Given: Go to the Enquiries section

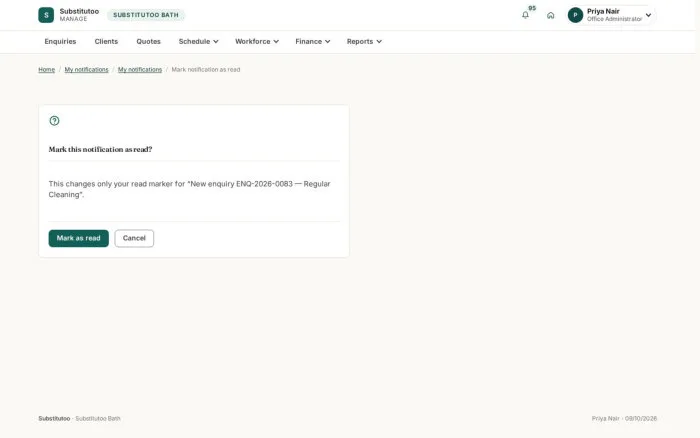Looking at the screenshot, I should 60,42.
